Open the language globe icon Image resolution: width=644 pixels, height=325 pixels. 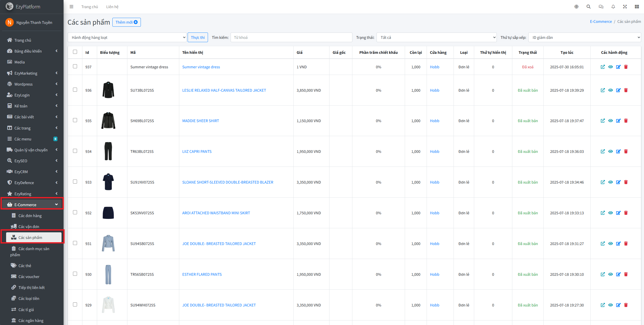pos(576,7)
